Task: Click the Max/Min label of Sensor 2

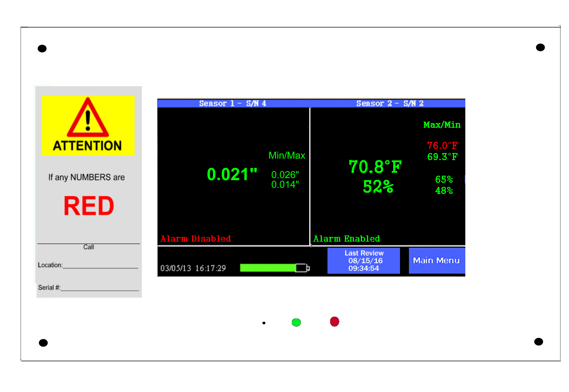Action: [442, 125]
